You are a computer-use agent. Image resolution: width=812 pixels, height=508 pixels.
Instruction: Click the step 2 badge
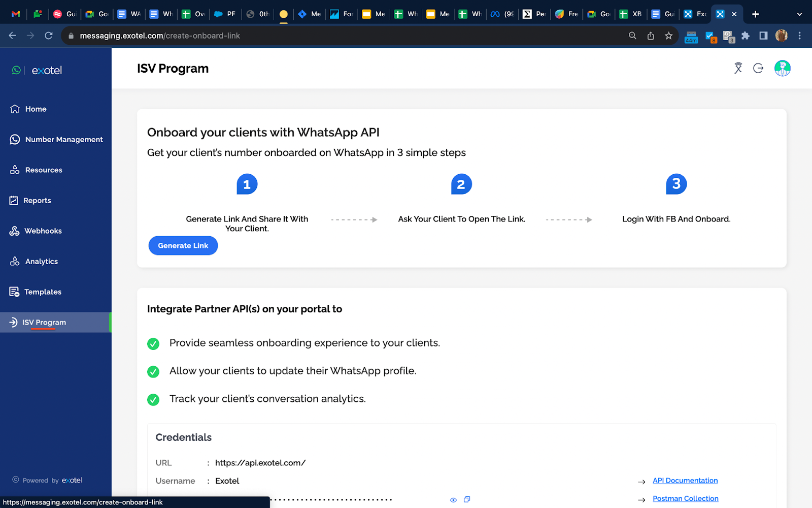tap(461, 184)
